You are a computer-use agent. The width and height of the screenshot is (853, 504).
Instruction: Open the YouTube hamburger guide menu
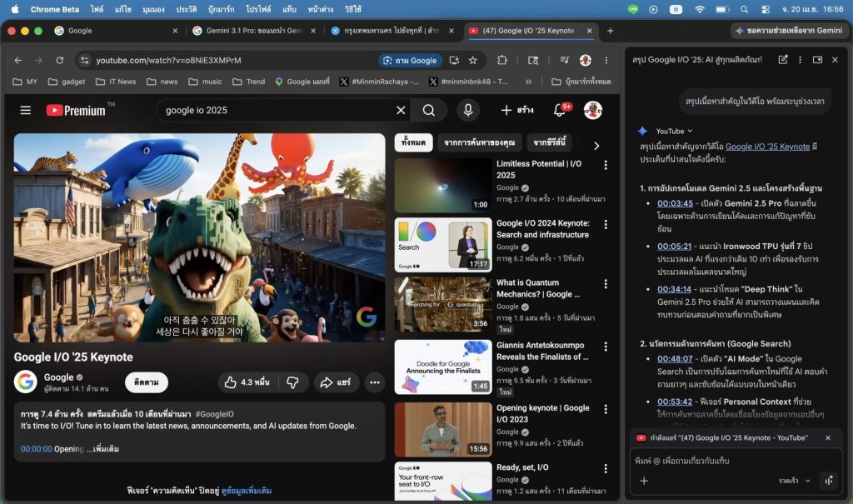pyautogui.click(x=26, y=110)
